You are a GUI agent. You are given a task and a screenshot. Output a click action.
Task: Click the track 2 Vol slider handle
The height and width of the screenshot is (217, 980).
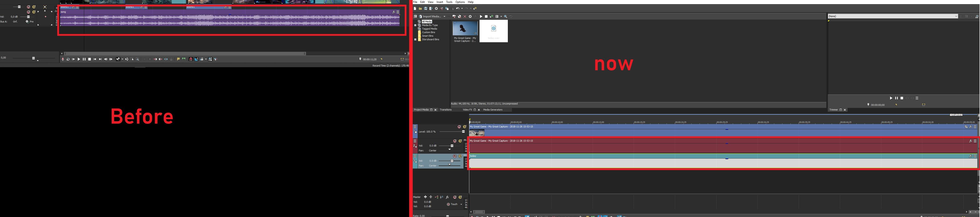click(x=452, y=146)
